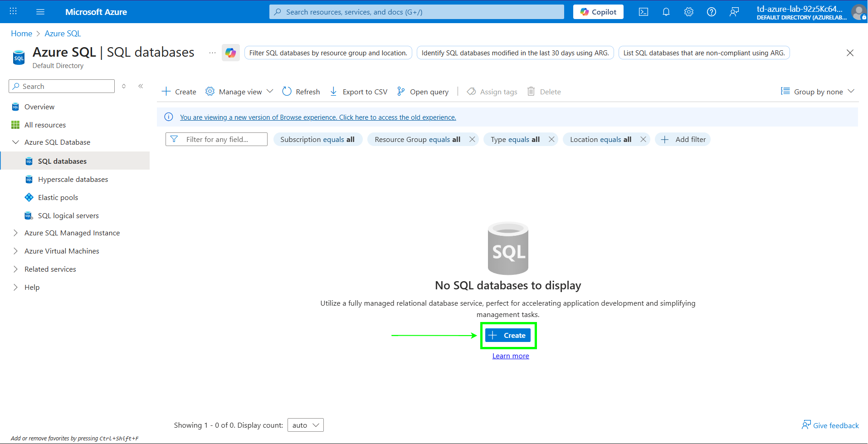
Task: Open Elastic pools in the sidebar
Action: pos(58,197)
